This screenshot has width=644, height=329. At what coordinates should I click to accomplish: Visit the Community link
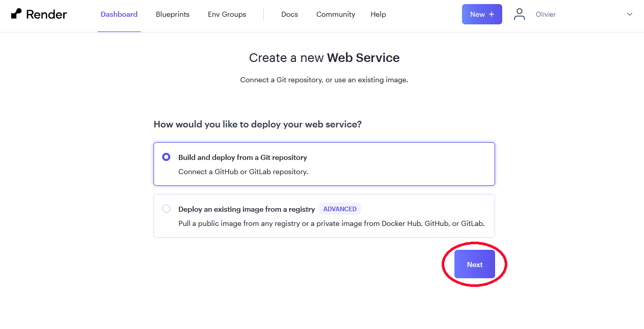pyautogui.click(x=335, y=14)
